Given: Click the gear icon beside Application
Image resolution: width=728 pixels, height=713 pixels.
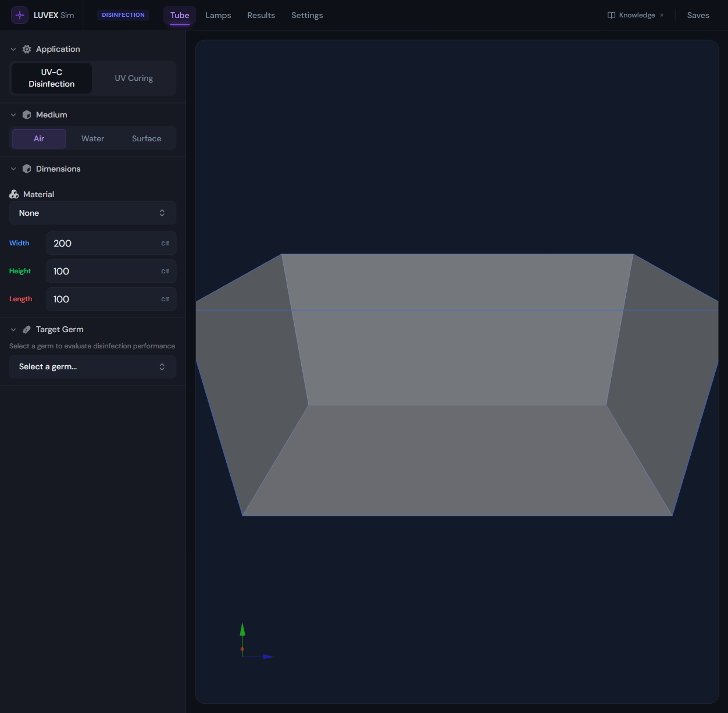Looking at the screenshot, I should pyautogui.click(x=27, y=49).
